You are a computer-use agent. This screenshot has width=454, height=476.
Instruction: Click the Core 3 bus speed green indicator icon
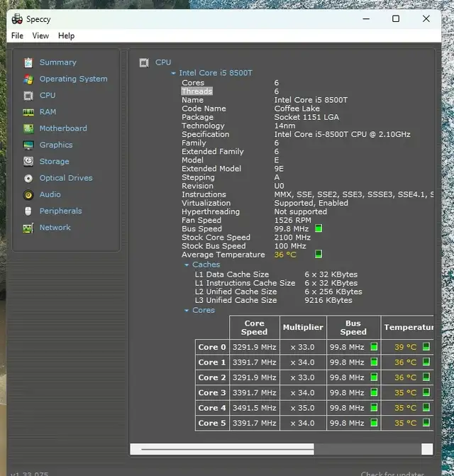[374, 392]
